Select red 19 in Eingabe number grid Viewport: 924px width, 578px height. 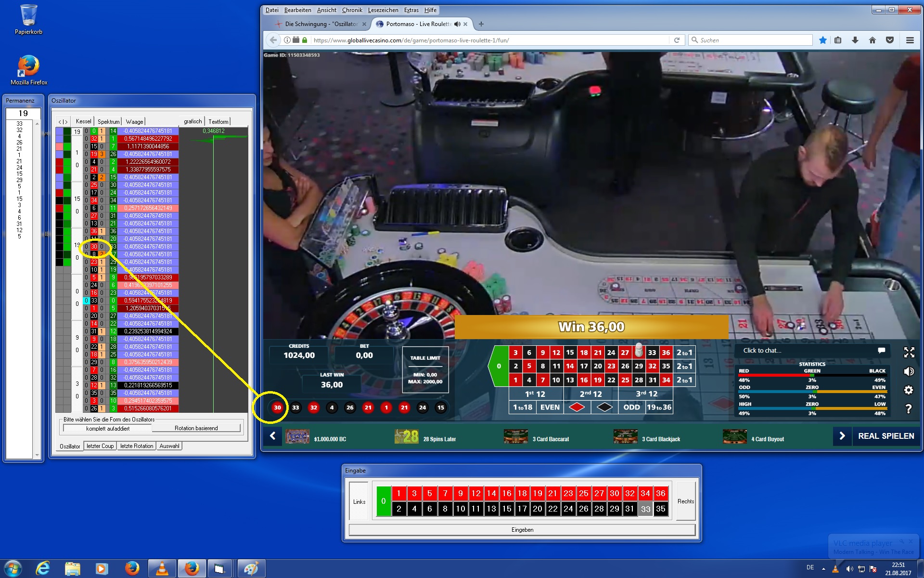click(x=538, y=493)
